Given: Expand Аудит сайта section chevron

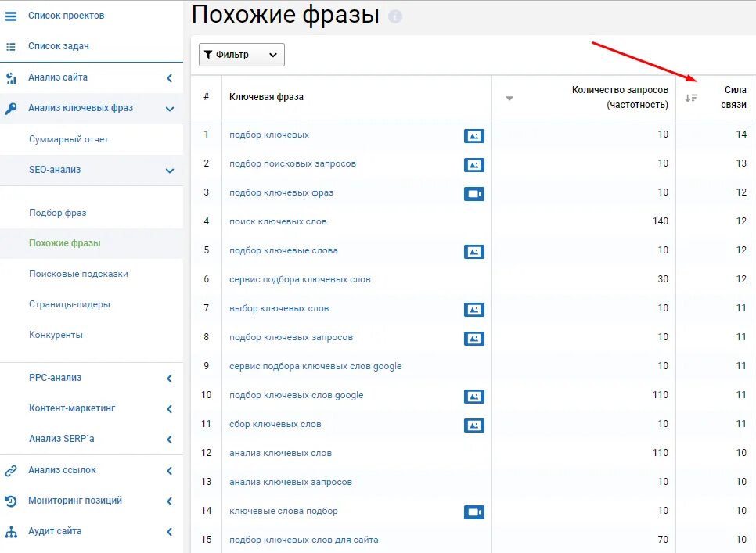Looking at the screenshot, I should point(170,532).
